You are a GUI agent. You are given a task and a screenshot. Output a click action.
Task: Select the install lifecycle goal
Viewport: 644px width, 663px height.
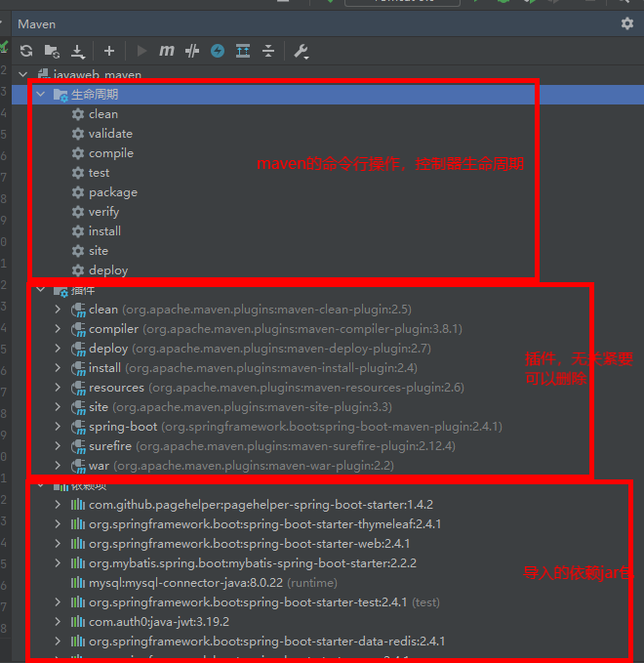(104, 231)
